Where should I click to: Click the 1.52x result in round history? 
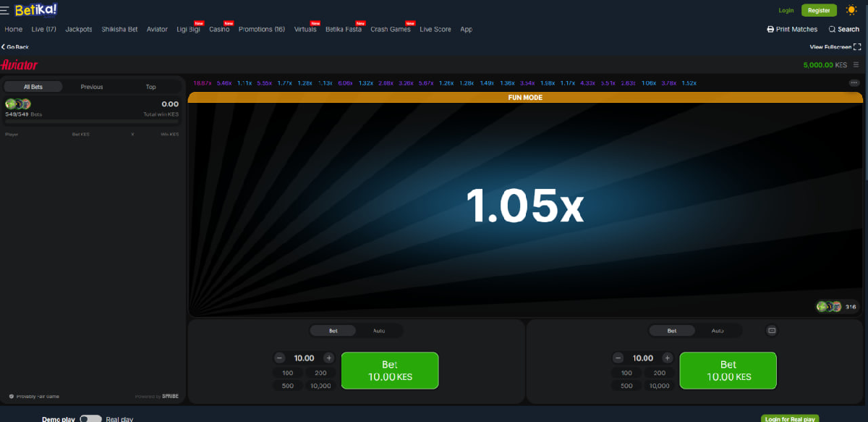pos(689,83)
